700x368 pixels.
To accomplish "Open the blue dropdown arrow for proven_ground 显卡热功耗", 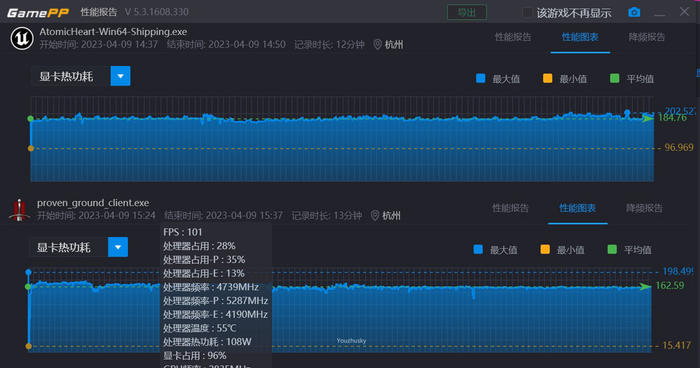I will tap(118, 247).
